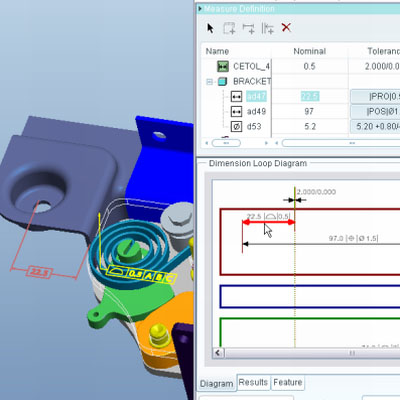
Task: Click the nominal value 22.5 cell
Action: point(310,96)
